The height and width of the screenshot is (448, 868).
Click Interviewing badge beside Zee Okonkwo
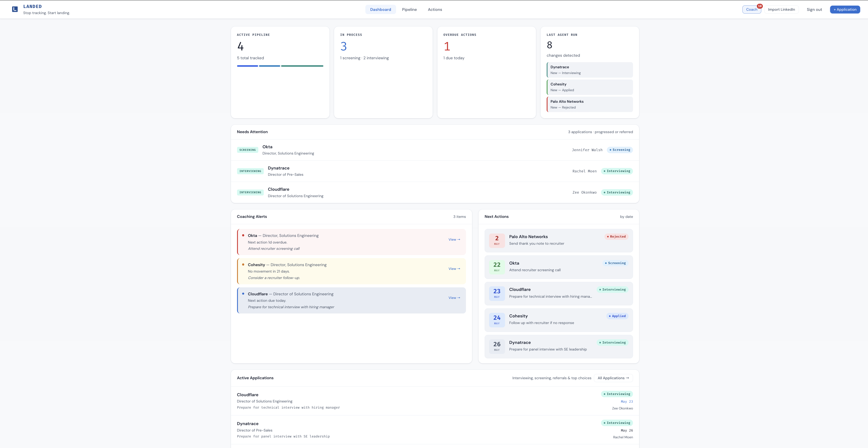[x=617, y=192]
